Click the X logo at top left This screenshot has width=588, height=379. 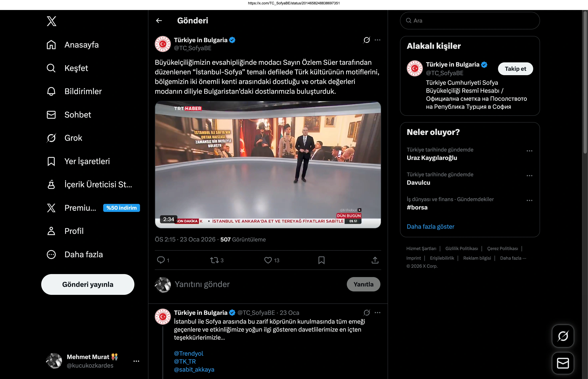point(51,21)
